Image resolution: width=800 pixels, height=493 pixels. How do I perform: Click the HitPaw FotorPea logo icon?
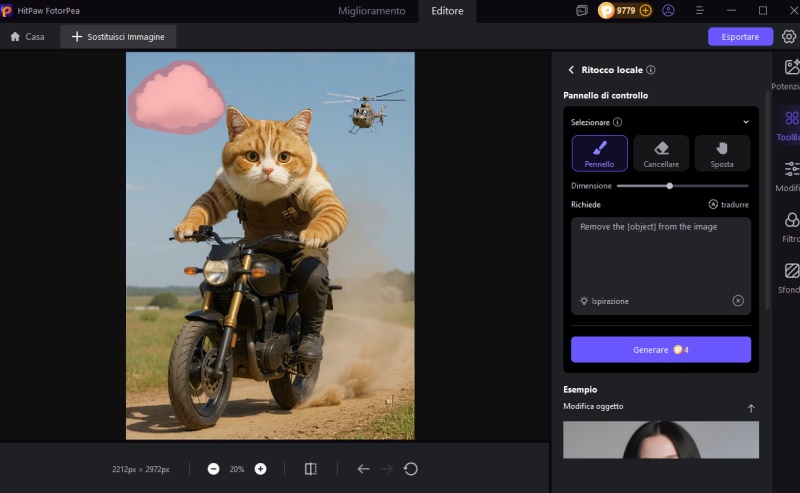6,11
